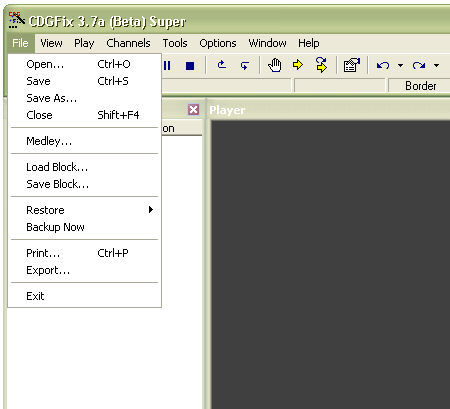
Task: Open the Help menu
Action: pos(309,43)
